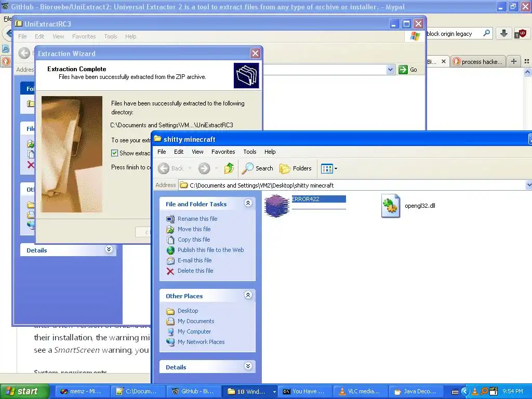Open View menu in shitty minecraft window
Viewport: 532px width, 399px height.
(197, 152)
